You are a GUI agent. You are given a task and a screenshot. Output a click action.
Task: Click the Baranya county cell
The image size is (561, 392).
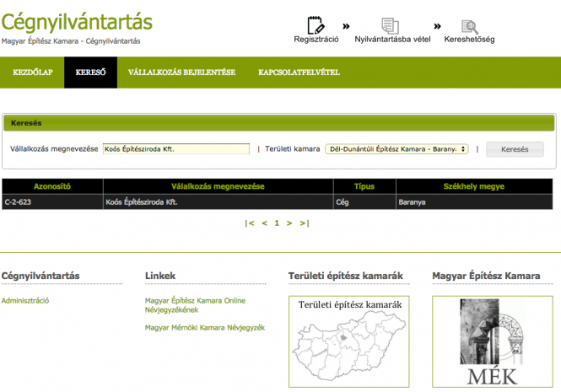point(474,202)
